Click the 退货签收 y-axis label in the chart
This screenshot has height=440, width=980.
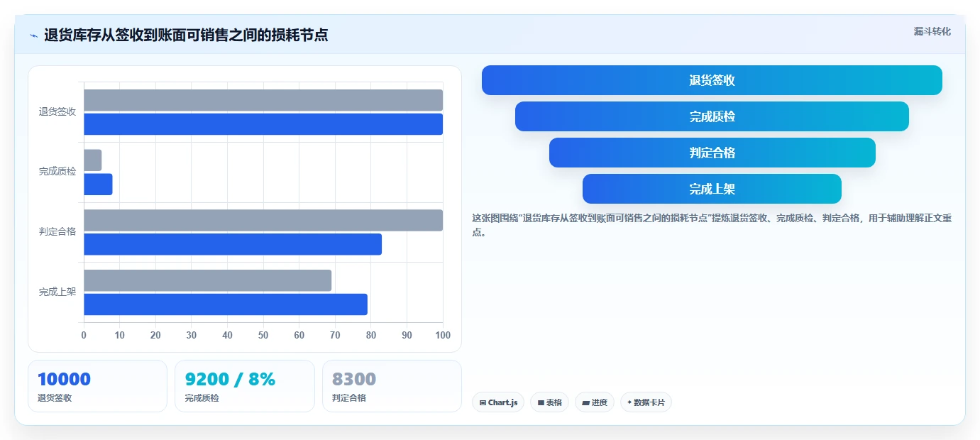click(57, 112)
